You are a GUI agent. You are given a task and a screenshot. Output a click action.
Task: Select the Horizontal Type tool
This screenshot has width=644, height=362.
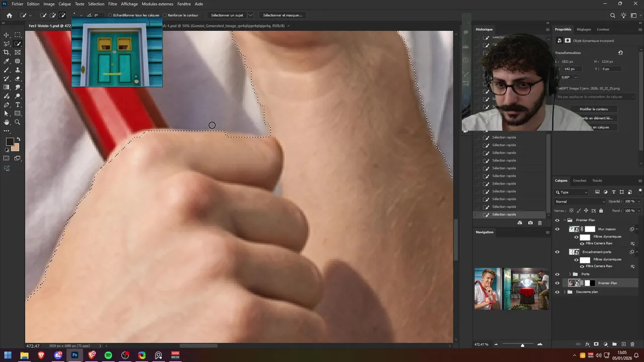18,105
